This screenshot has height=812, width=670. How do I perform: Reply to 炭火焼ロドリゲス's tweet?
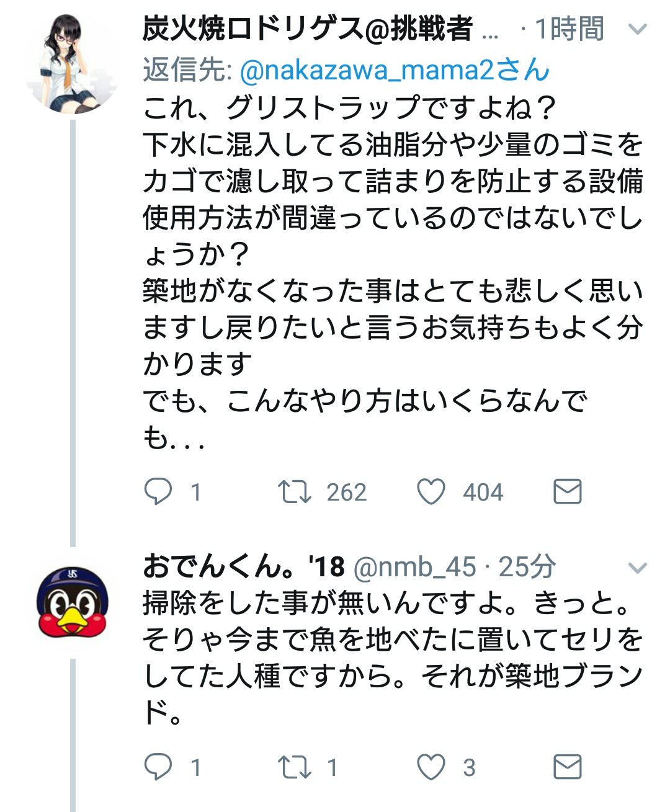pos(158,492)
